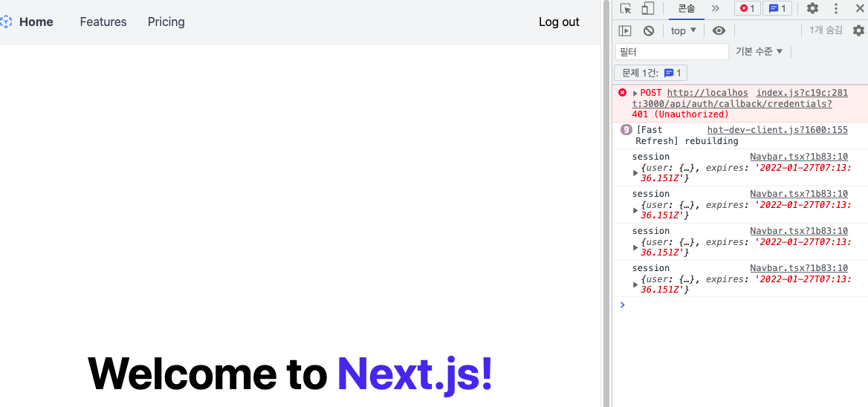Select the inspect element picker icon
The image size is (868, 407).
626,8
